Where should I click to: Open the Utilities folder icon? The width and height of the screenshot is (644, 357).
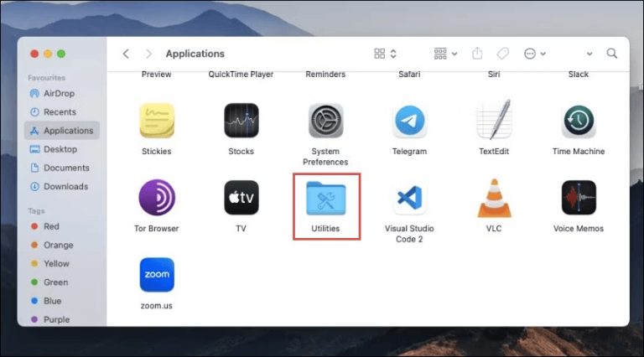click(325, 199)
